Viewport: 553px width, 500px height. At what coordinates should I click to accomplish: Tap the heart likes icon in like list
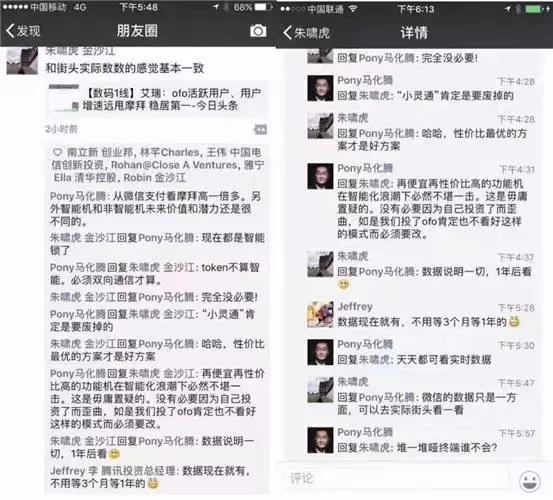57,152
